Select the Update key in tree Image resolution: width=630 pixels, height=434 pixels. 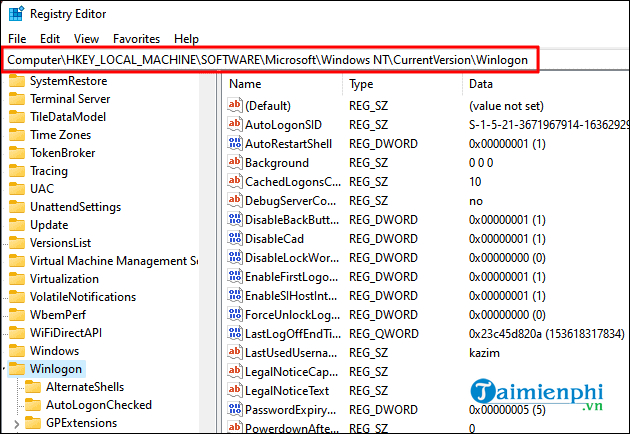(49, 225)
